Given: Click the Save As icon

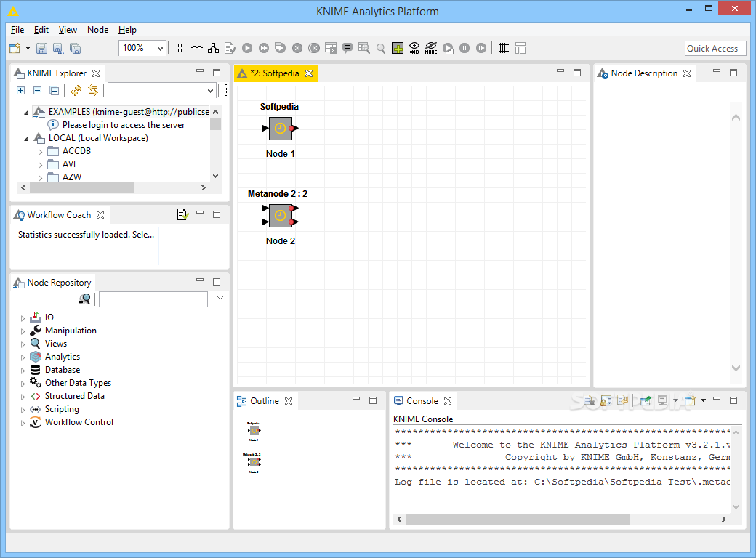Looking at the screenshot, I should click(x=58, y=48).
